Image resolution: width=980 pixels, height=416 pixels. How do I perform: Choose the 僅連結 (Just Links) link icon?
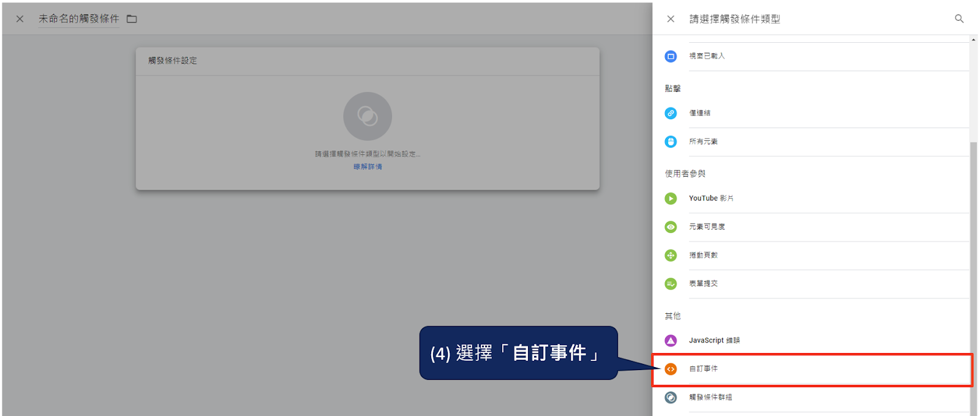point(671,113)
